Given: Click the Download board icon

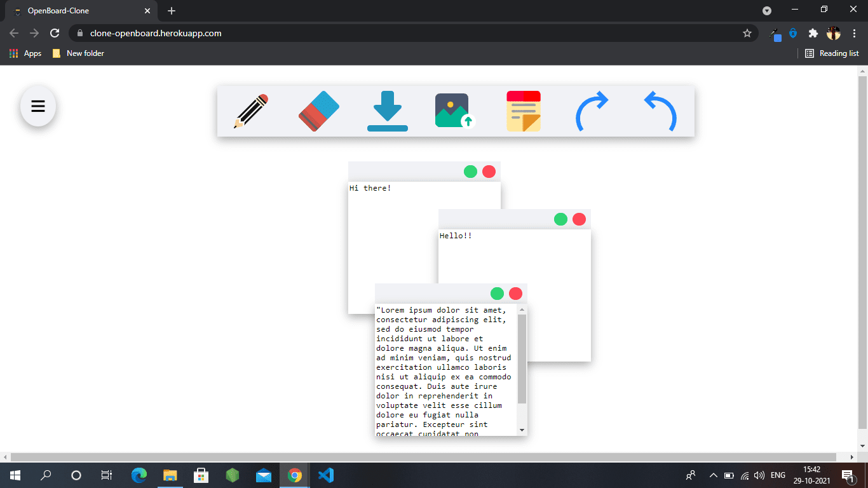Looking at the screenshot, I should (x=388, y=112).
